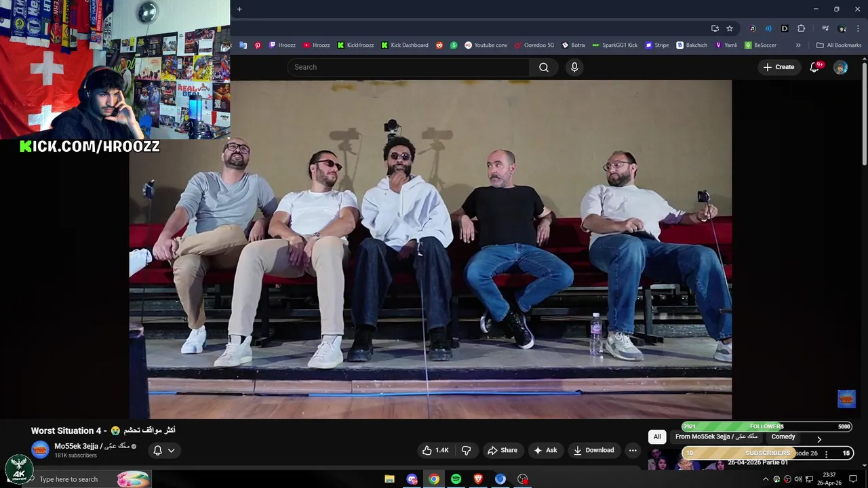
Task: Click inside the YouTube search field
Action: (x=408, y=67)
